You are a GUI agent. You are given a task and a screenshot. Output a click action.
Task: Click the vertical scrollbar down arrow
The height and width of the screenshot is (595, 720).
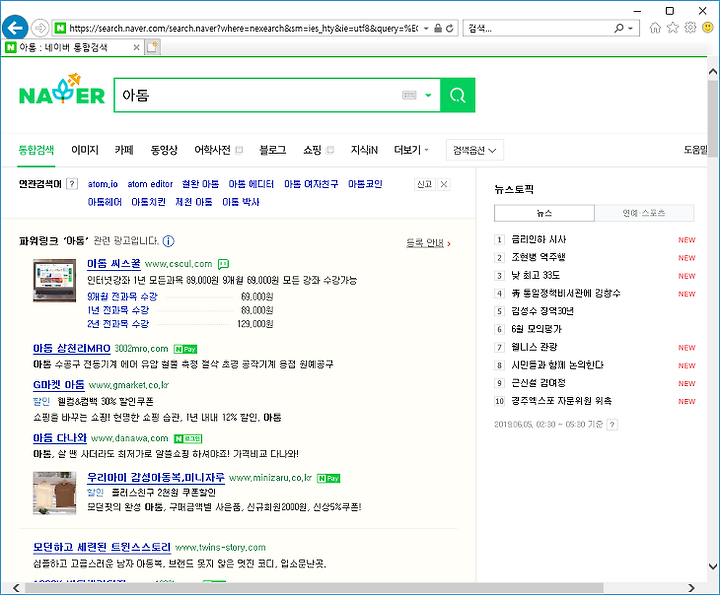[713, 566]
